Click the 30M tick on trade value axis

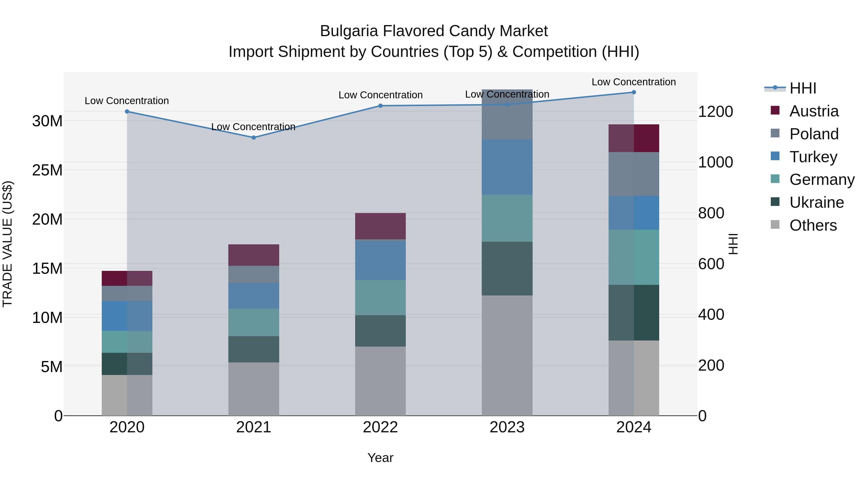pos(47,121)
